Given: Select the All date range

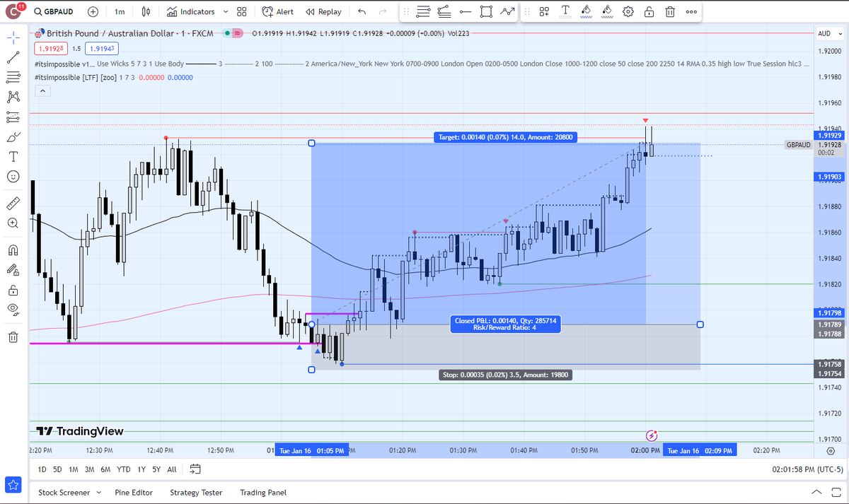Looking at the screenshot, I should [172, 469].
